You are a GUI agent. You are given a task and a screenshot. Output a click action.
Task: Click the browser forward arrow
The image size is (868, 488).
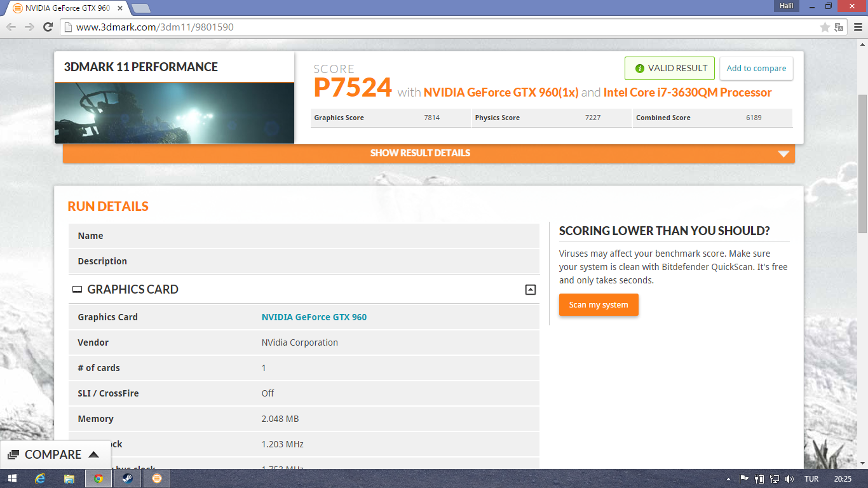[29, 27]
